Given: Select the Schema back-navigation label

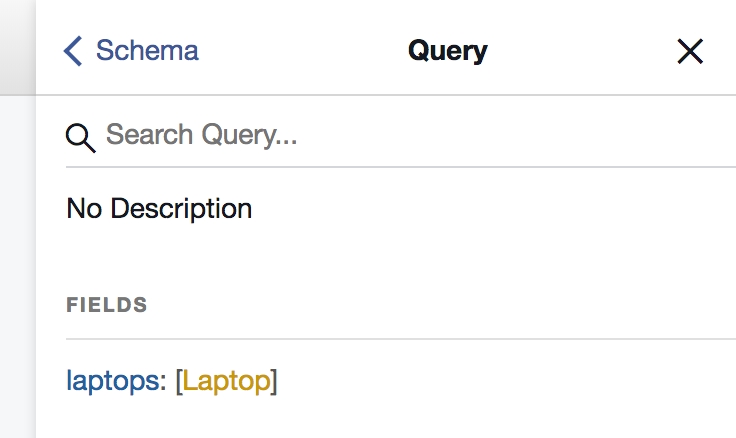Looking at the screenshot, I should pyautogui.click(x=147, y=51).
